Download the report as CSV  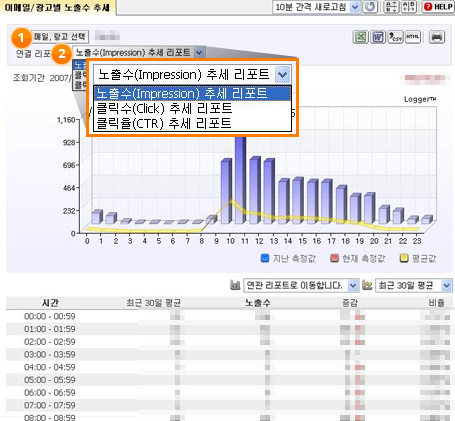pos(395,37)
